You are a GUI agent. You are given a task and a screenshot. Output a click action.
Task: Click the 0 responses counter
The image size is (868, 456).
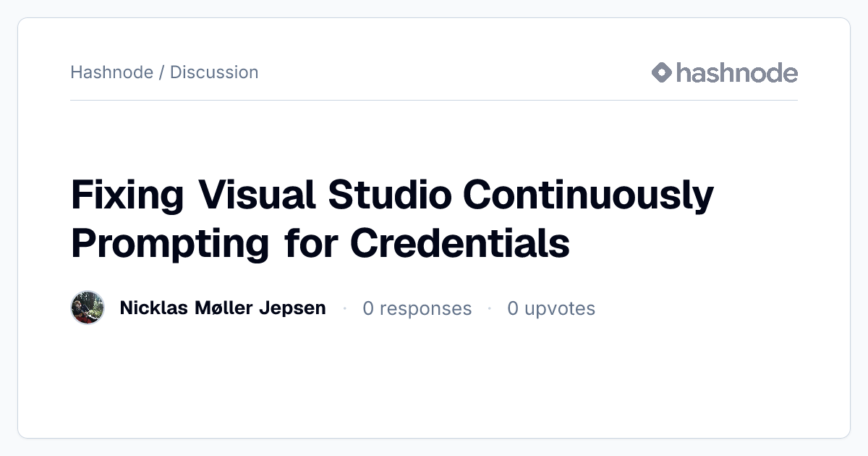[x=417, y=308]
